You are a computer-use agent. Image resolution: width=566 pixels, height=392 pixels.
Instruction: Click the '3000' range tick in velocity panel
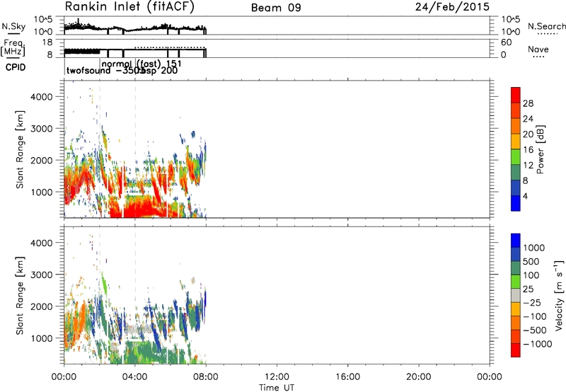[x=42, y=275]
